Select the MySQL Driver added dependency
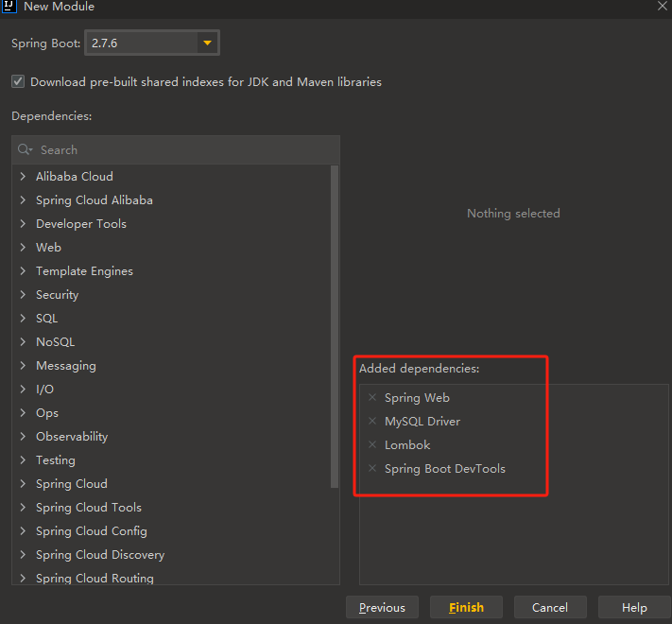Viewport: 672px width, 624px height. point(422,422)
